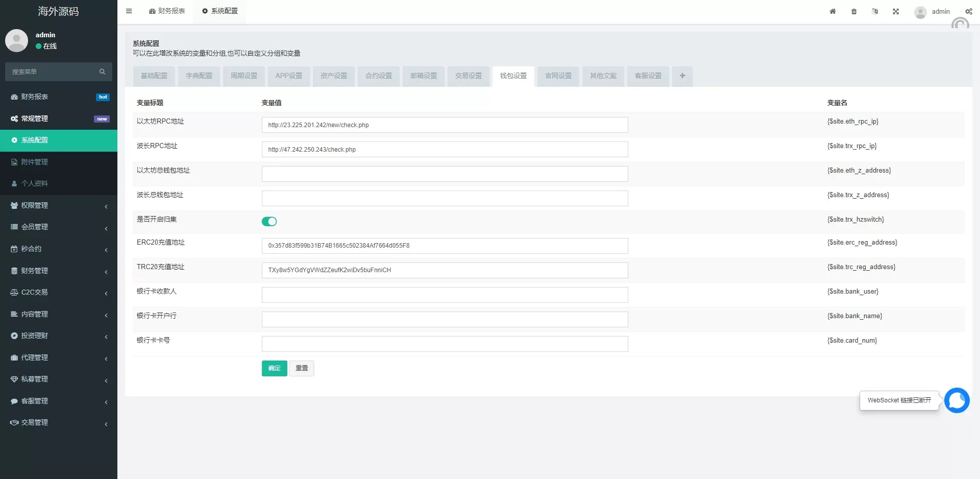Switch to the 基础配置 tab
Viewport: 980px width, 479px height.
(154, 76)
